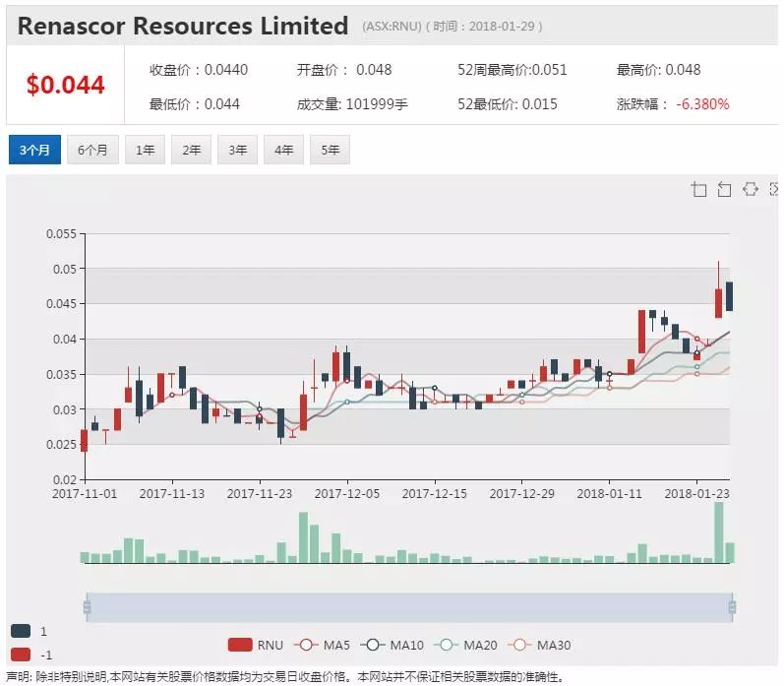
Task: Toggle the MA30 line legend
Action: (539, 645)
